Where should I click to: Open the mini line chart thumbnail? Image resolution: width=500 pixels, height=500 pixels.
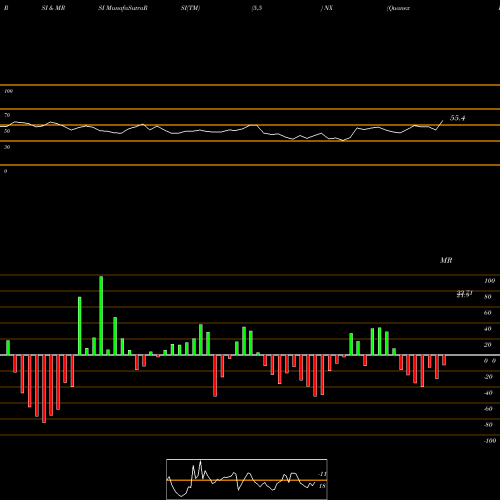point(247,479)
